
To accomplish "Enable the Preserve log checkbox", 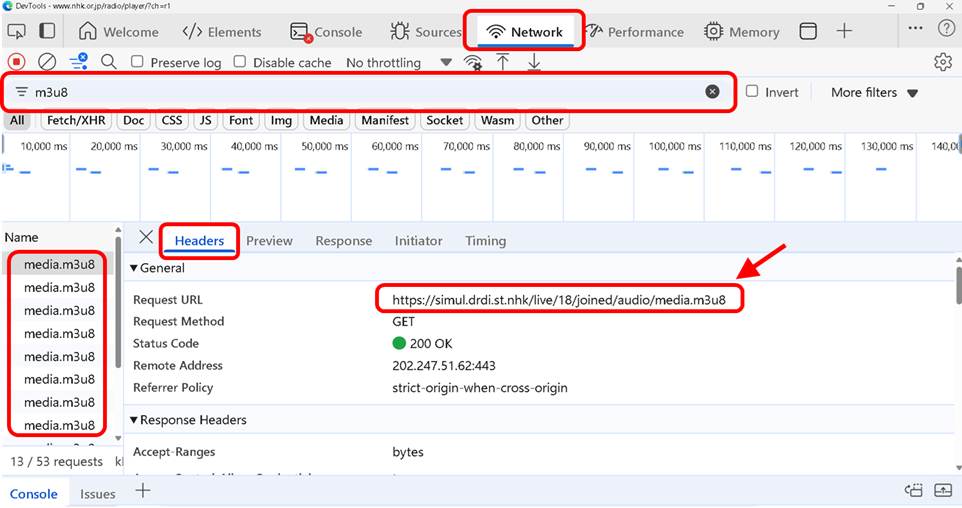I will pos(138,62).
